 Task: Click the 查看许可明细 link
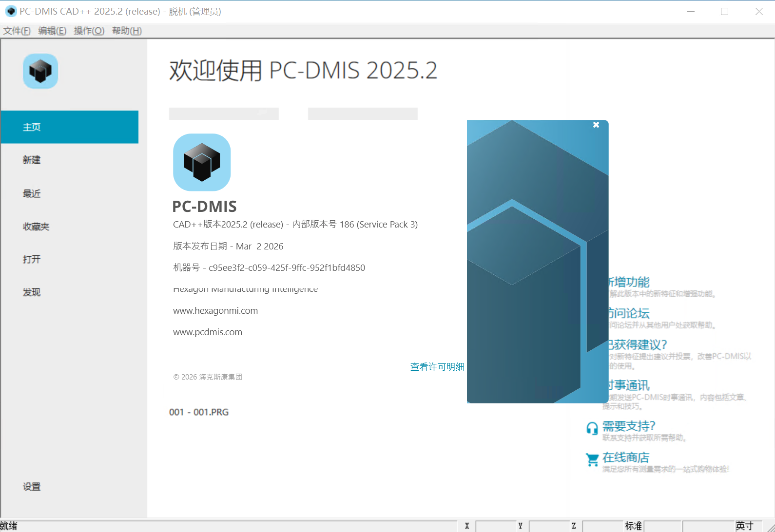coord(437,367)
